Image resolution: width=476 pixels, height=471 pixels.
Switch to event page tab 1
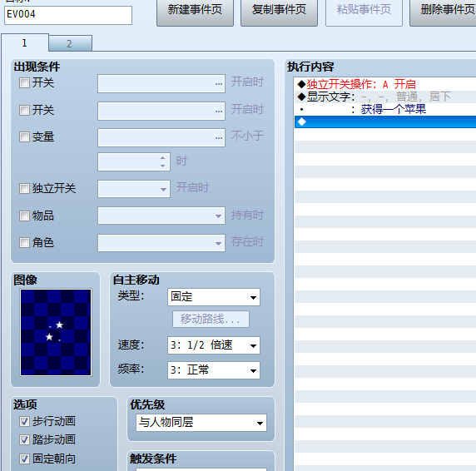click(x=25, y=43)
